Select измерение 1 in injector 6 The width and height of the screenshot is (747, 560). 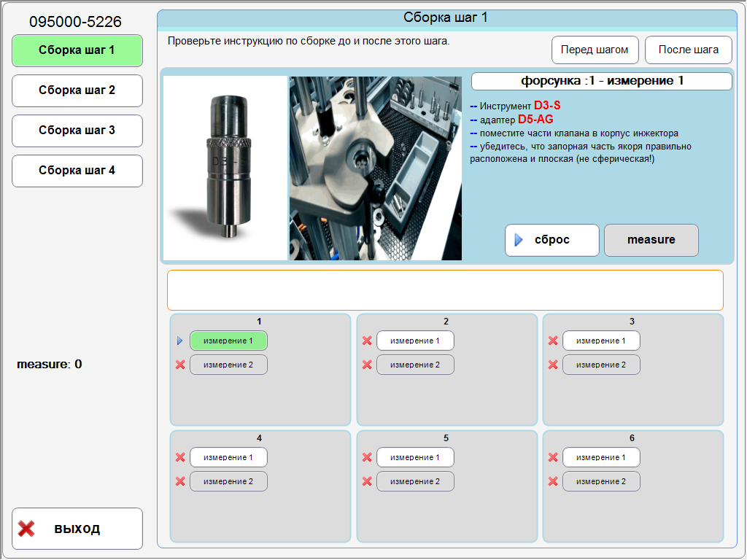(x=601, y=458)
